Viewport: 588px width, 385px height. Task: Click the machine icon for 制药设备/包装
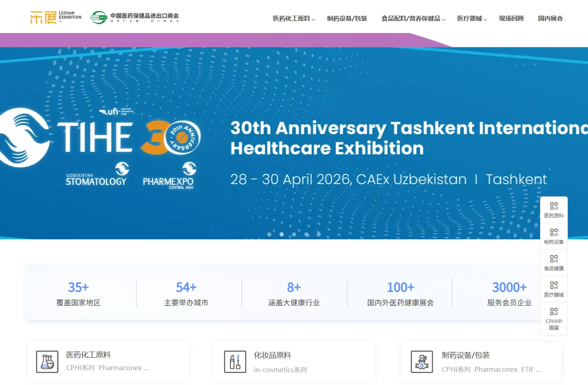(422, 361)
